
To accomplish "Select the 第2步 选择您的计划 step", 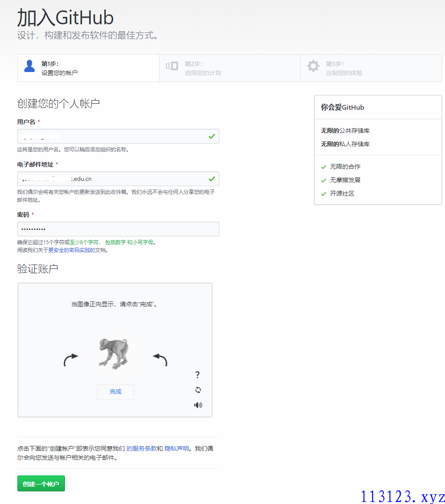I will (230, 68).
